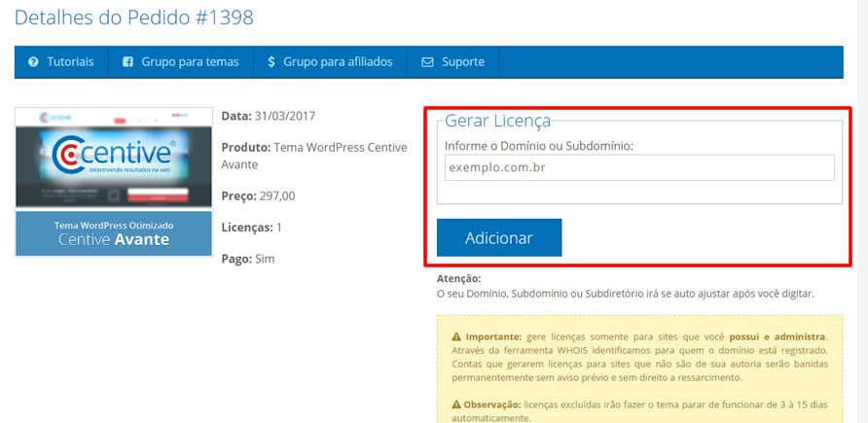
Task: Click the Atenção: label text
Action: click(459, 279)
